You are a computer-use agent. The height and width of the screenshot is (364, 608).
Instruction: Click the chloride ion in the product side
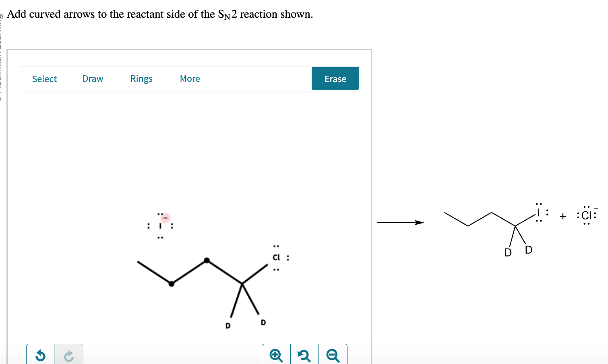pyautogui.click(x=586, y=215)
